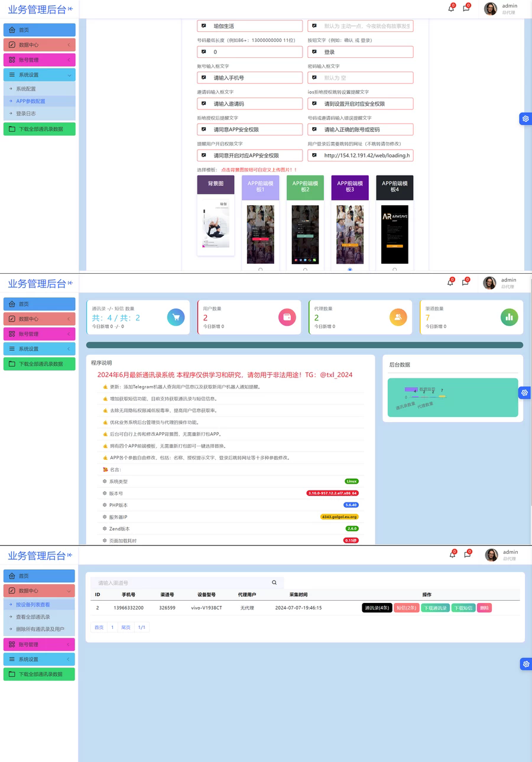This screenshot has width=532, height=762.
Task: Open the 系统配置 submenu item
Action: (26, 89)
